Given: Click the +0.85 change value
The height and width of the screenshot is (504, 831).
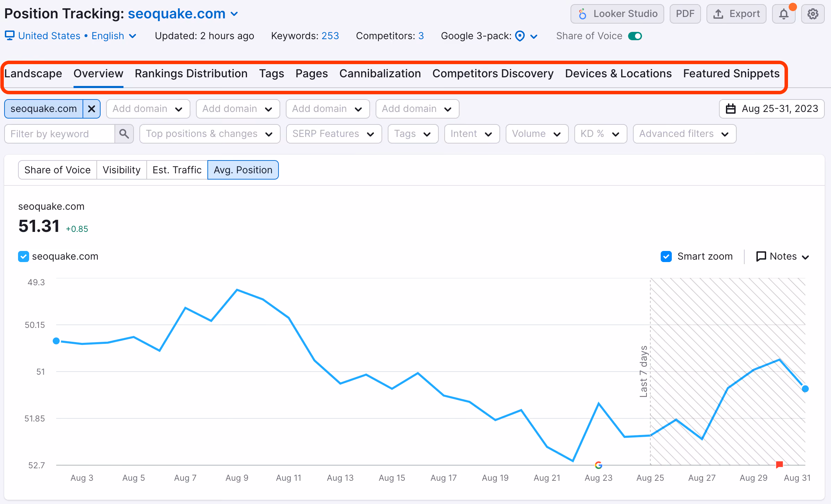Looking at the screenshot, I should [x=77, y=229].
